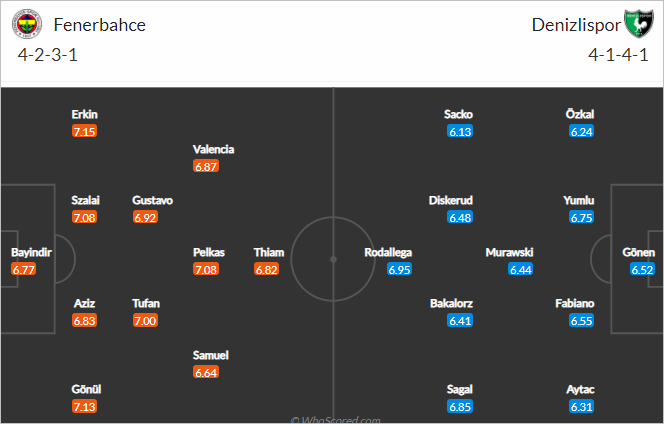664x424 pixels.
Task: Open the Fenerbahce team name link
Action: pyautogui.click(x=100, y=25)
